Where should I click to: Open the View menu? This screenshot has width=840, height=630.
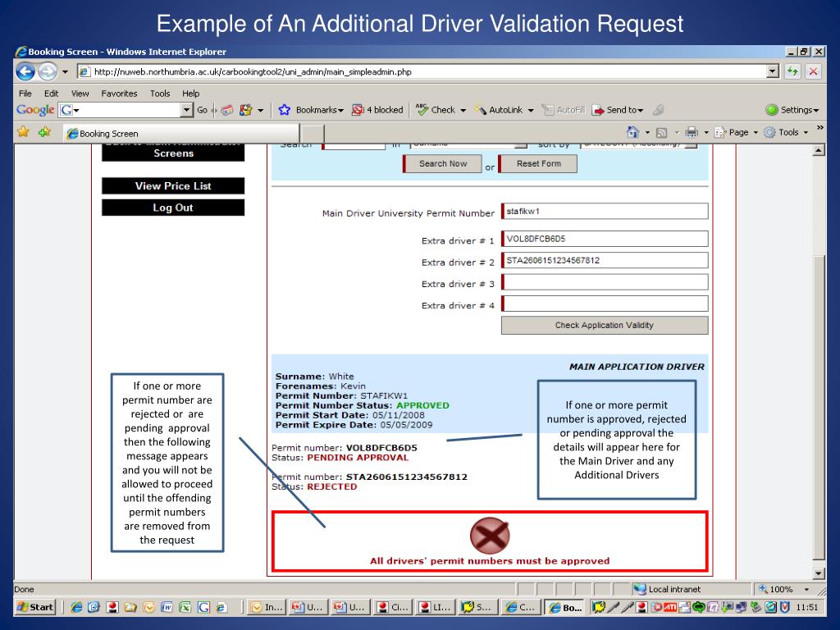point(80,94)
